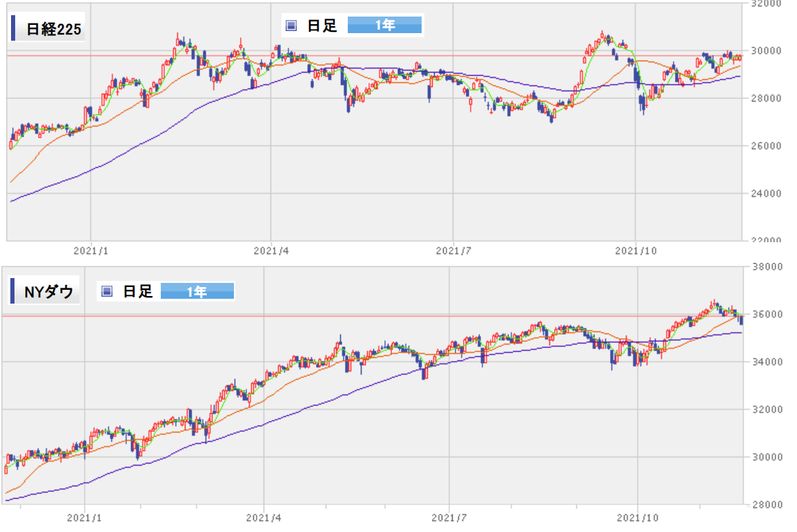
Task: Click the 2021/7 date label on Nikkei chart
Action: click(453, 250)
